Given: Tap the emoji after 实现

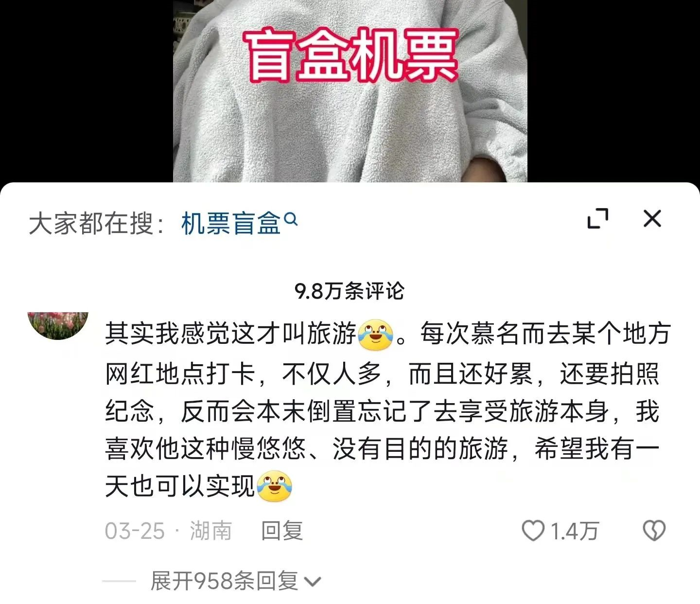Looking at the screenshot, I should tap(275, 486).
